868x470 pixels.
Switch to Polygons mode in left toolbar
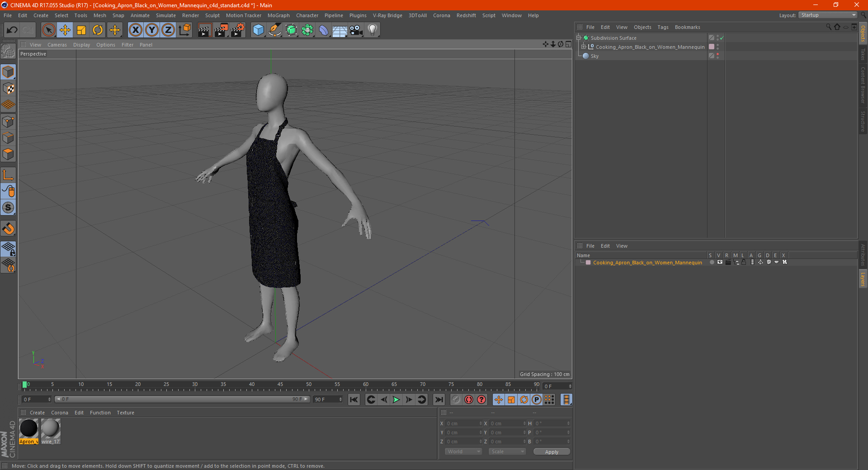(8, 154)
